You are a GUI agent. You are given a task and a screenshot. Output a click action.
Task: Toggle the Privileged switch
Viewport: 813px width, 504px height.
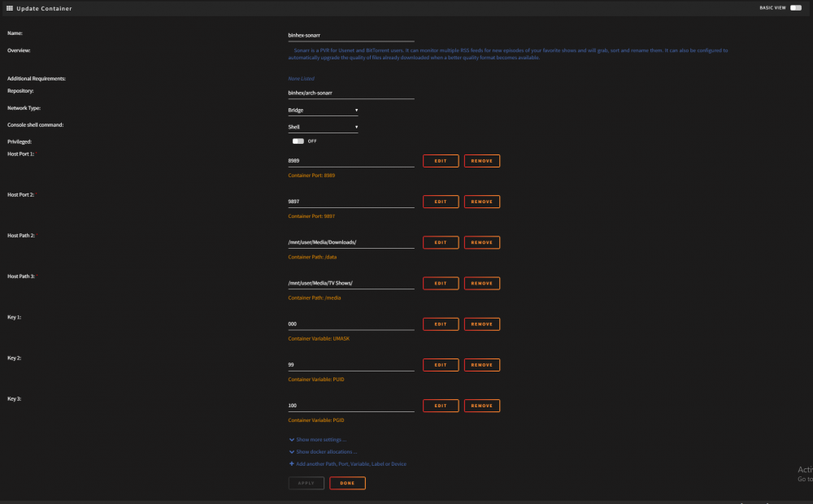tap(298, 141)
